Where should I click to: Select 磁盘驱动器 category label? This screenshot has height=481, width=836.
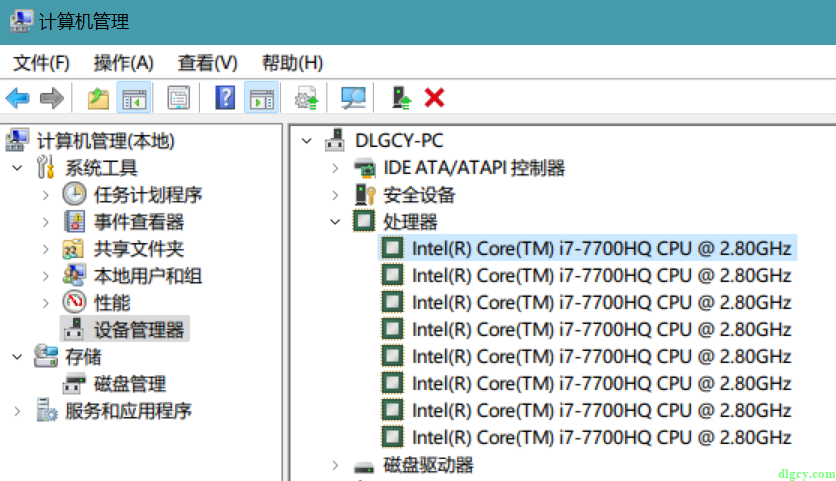point(428,465)
